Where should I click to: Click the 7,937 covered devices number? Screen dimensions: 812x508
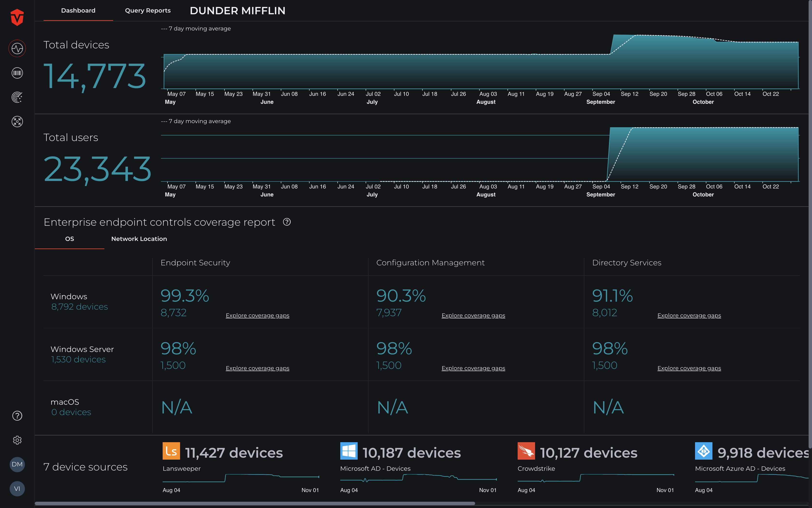389,313
